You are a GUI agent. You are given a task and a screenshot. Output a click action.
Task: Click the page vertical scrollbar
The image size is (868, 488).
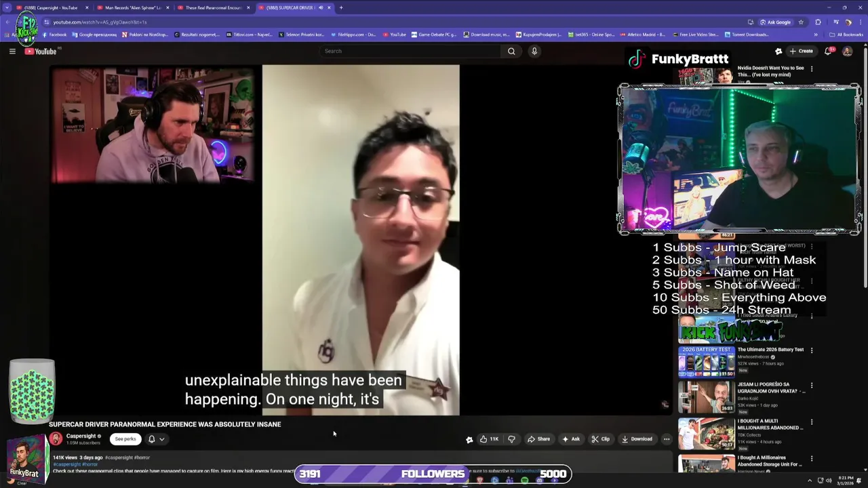pyautogui.click(x=864, y=169)
